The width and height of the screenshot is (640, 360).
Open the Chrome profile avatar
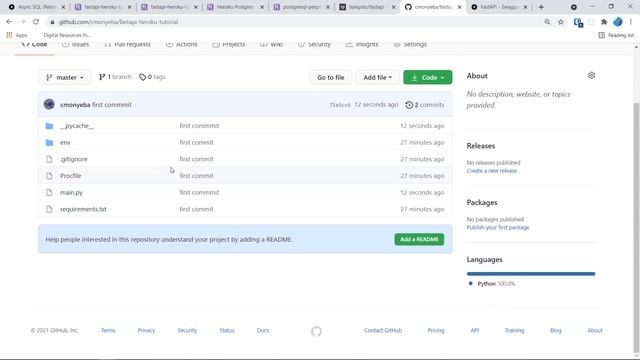tap(618, 22)
